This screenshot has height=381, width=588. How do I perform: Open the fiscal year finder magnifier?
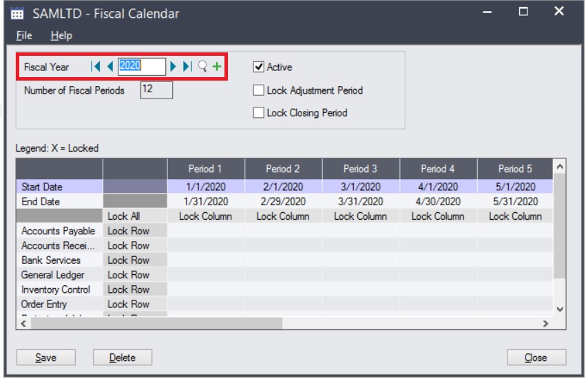tap(202, 67)
